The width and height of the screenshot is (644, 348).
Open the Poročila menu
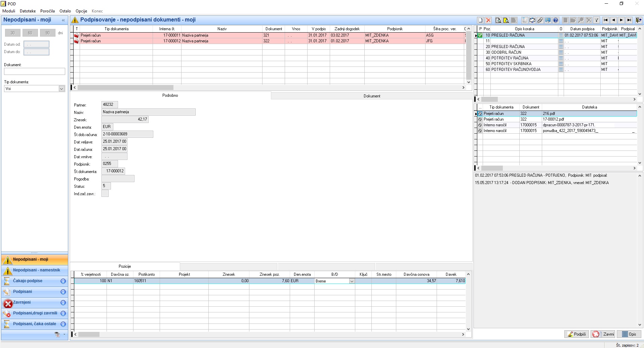click(47, 11)
